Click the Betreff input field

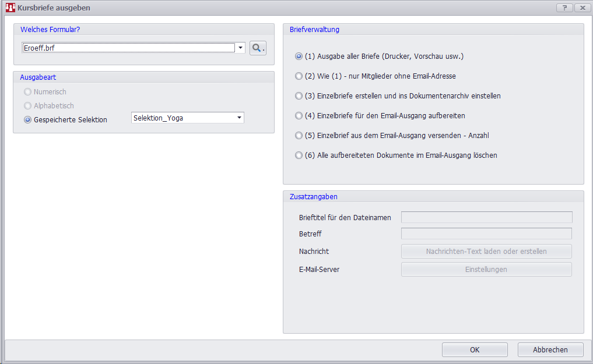click(x=486, y=234)
